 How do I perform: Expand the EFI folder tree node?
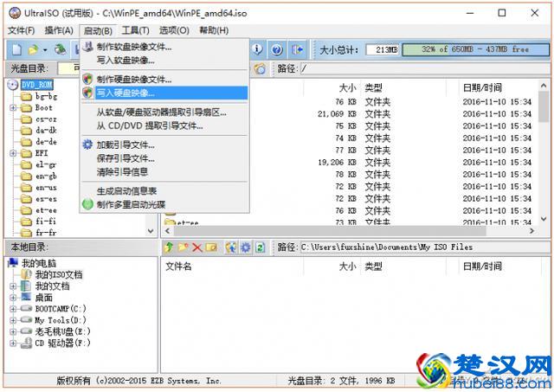[x=13, y=153]
